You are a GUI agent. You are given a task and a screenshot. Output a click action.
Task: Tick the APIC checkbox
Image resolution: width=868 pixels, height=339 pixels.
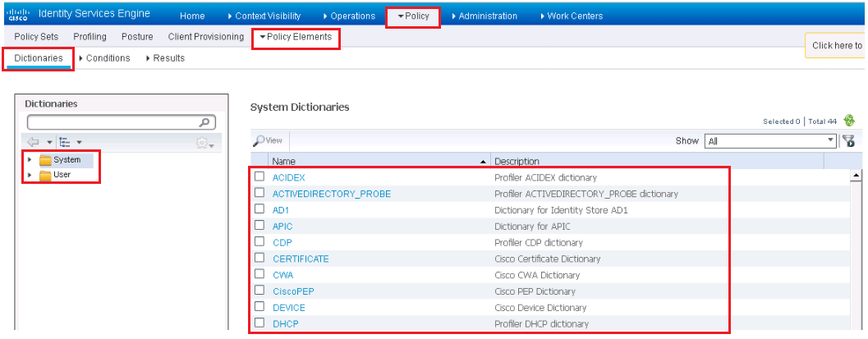259,226
